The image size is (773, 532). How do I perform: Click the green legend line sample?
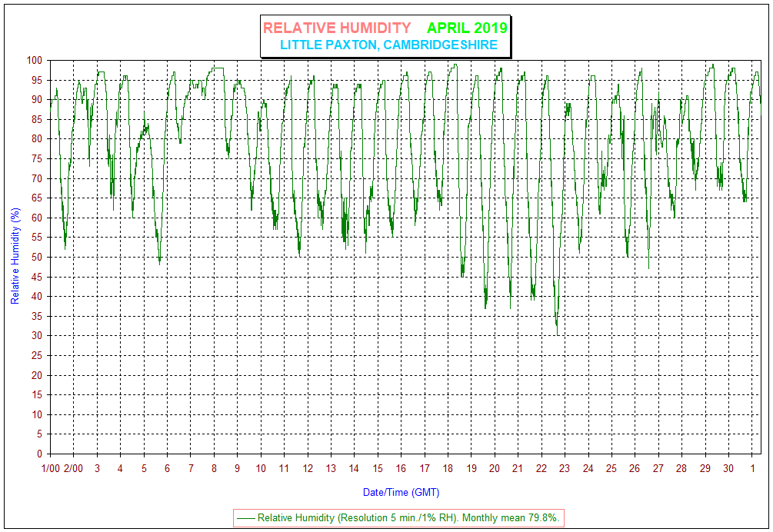tap(246, 518)
